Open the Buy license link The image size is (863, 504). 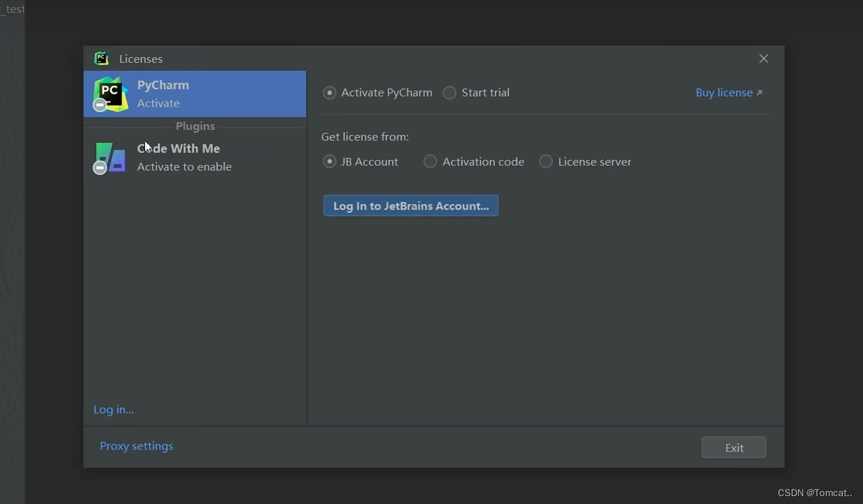(x=729, y=93)
